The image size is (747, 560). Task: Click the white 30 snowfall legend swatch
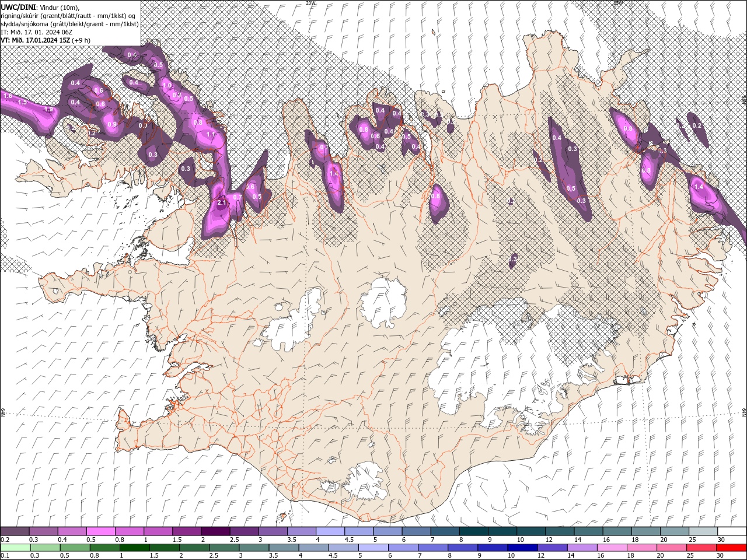732,531
